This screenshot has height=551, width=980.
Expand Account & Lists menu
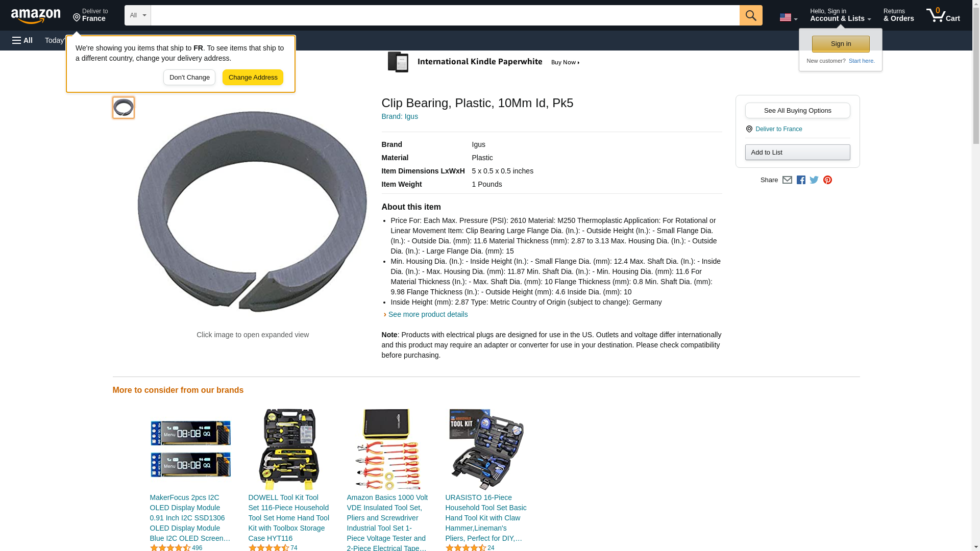840,15
